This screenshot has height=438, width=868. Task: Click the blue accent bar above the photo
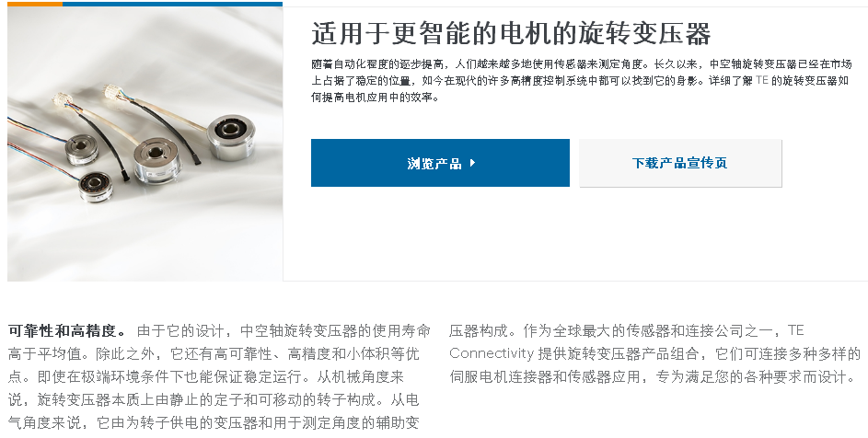pos(173,4)
